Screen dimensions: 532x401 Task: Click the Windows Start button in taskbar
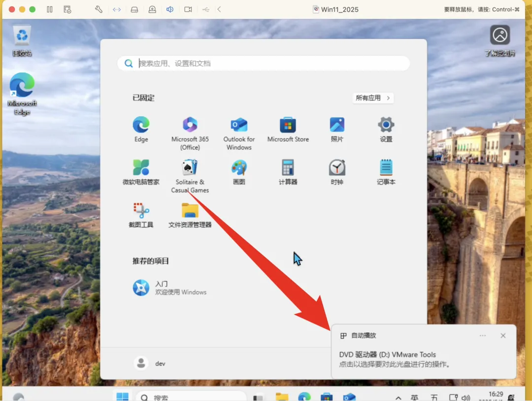(x=123, y=397)
